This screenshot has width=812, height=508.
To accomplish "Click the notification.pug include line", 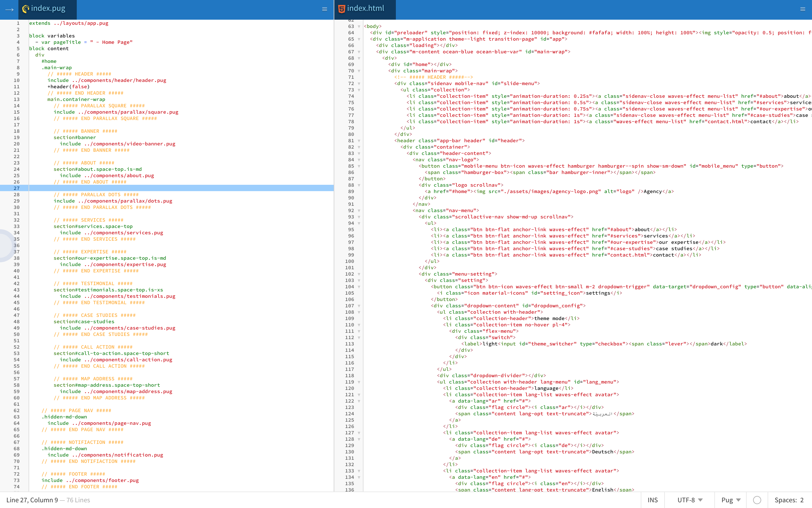I will [x=105, y=455].
